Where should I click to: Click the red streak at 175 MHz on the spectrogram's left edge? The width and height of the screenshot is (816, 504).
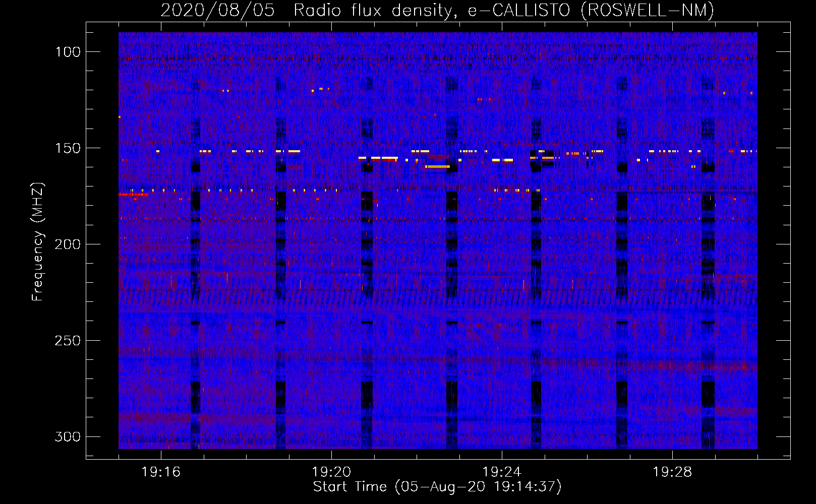(x=133, y=194)
